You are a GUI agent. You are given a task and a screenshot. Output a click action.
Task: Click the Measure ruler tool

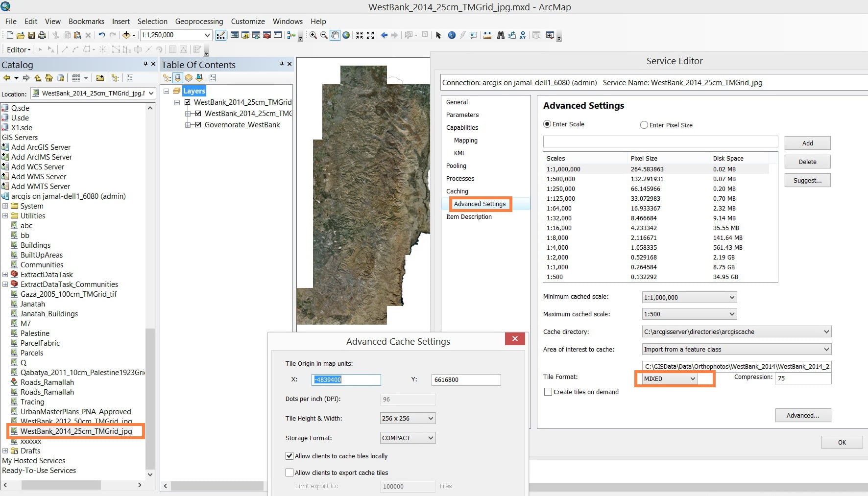pyautogui.click(x=487, y=35)
